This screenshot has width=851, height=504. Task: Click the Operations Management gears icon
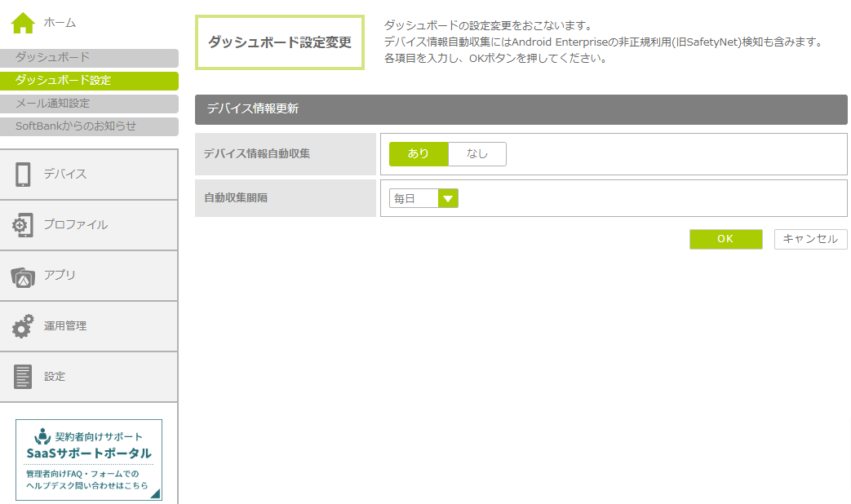[x=23, y=326]
